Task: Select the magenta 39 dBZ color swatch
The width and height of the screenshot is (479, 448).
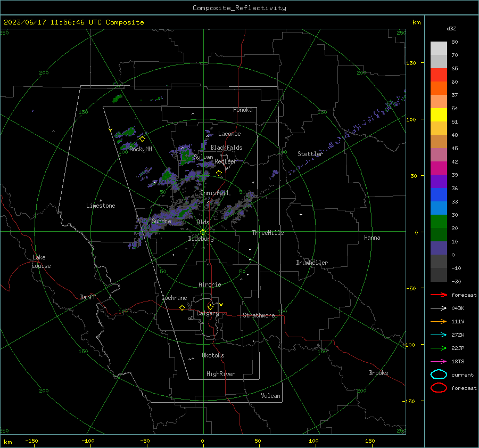Action: point(439,168)
